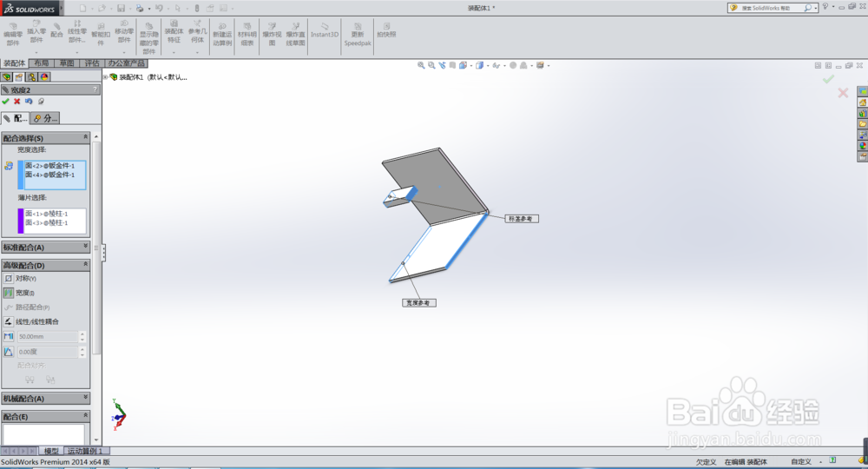The height and width of the screenshot is (469, 868).
Task: Click Linear Component Pattern (线性零部件) tool
Action: coord(77,31)
